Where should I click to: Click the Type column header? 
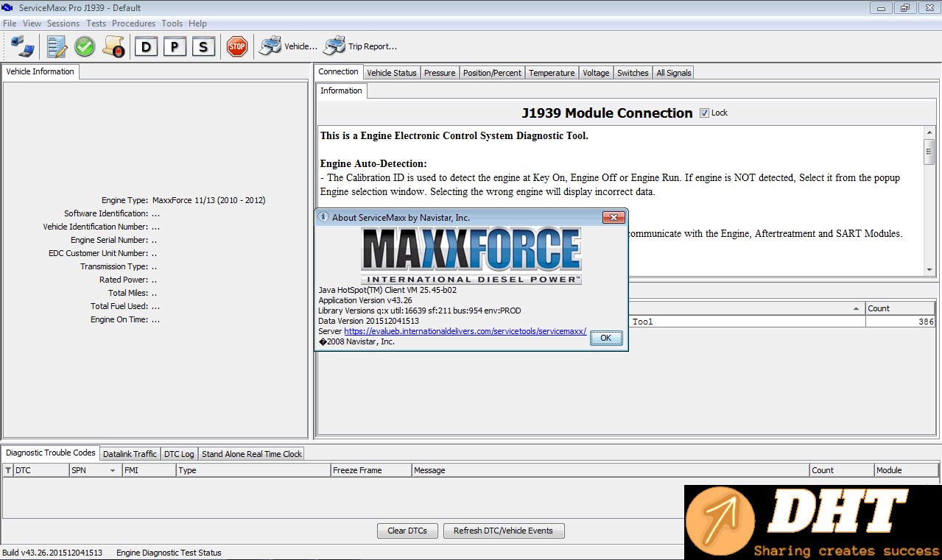tap(253, 470)
